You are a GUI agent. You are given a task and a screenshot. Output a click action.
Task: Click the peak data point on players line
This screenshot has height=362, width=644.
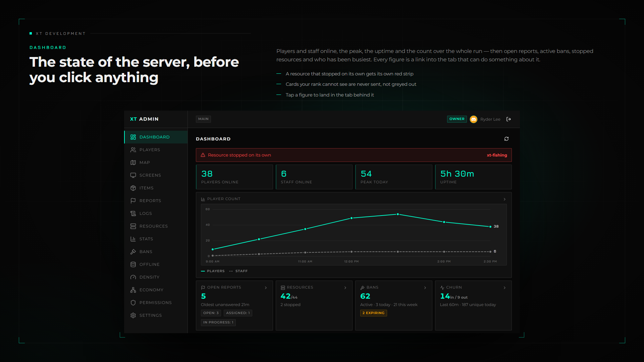pyautogui.click(x=398, y=214)
